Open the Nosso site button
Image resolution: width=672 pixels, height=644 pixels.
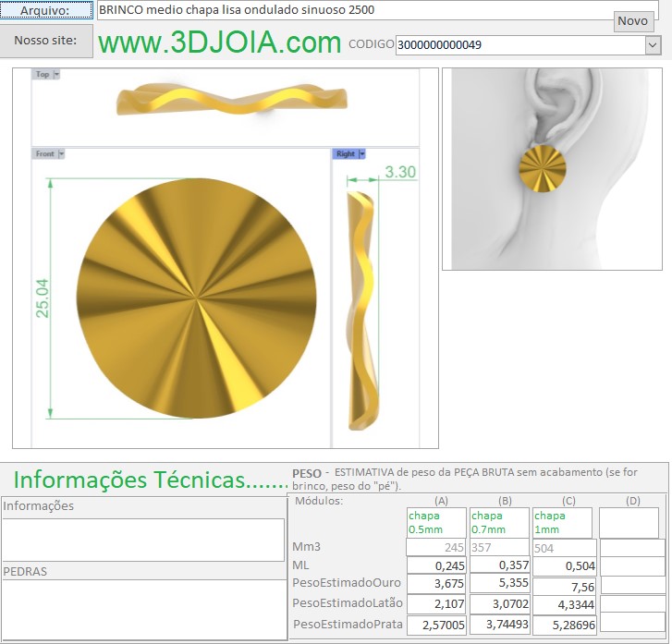[46, 42]
